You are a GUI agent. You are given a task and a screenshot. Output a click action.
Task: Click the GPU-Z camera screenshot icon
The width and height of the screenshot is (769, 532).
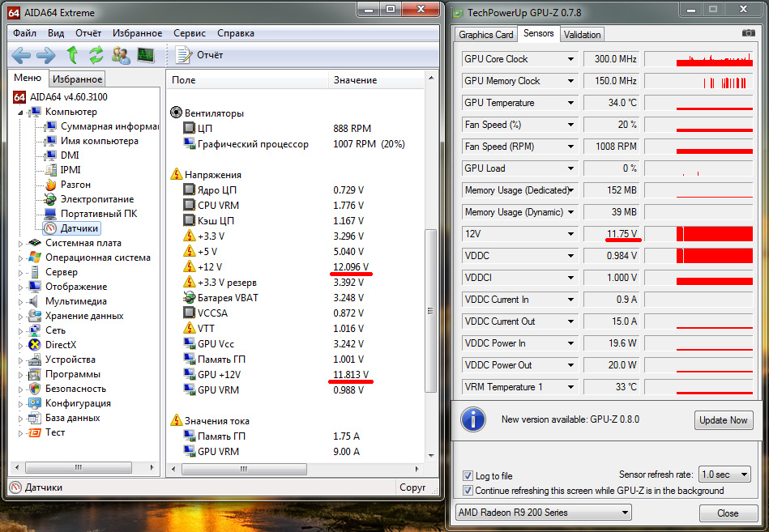pyautogui.click(x=749, y=33)
